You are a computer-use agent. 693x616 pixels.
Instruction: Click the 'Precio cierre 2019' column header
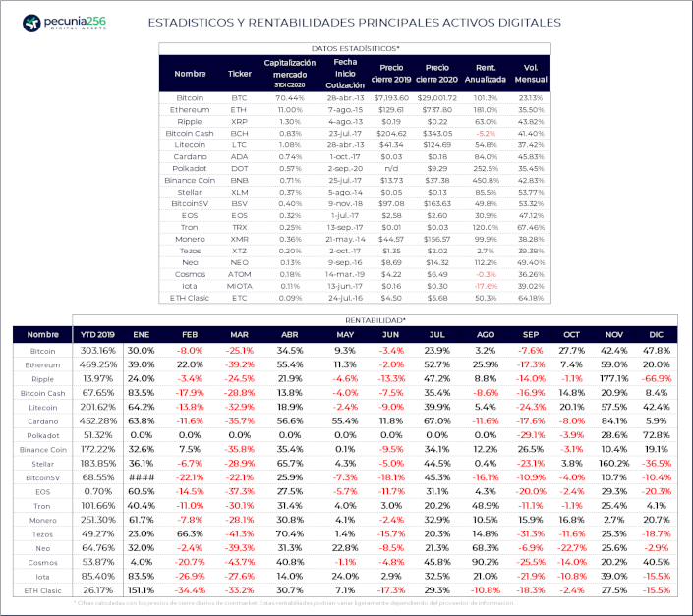391,74
